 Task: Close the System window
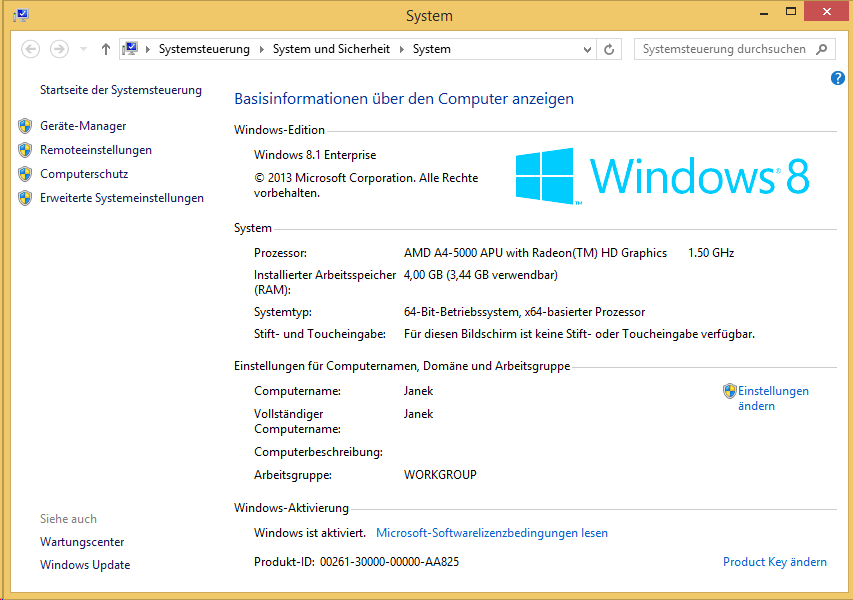(827, 11)
